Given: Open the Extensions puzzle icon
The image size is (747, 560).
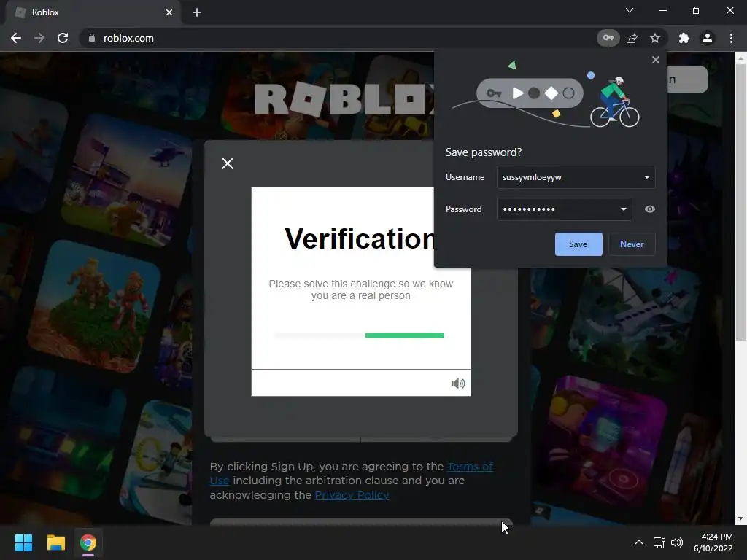Looking at the screenshot, I should point(684,38).
